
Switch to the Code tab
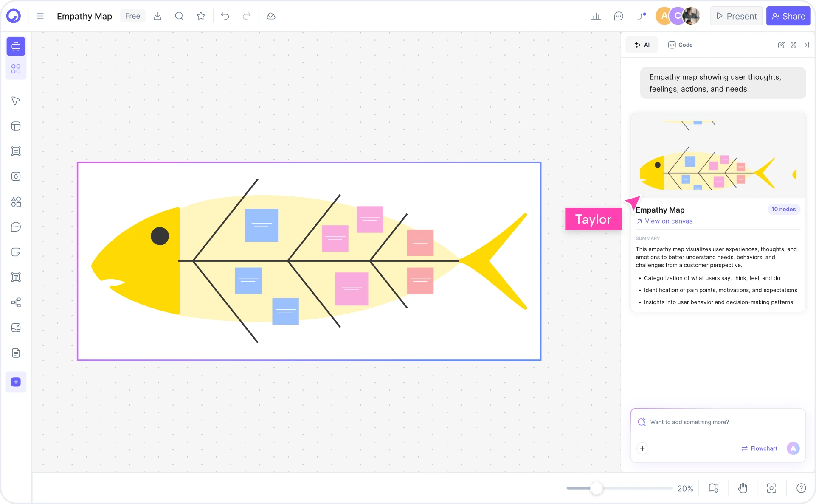[x=680, y=45]
